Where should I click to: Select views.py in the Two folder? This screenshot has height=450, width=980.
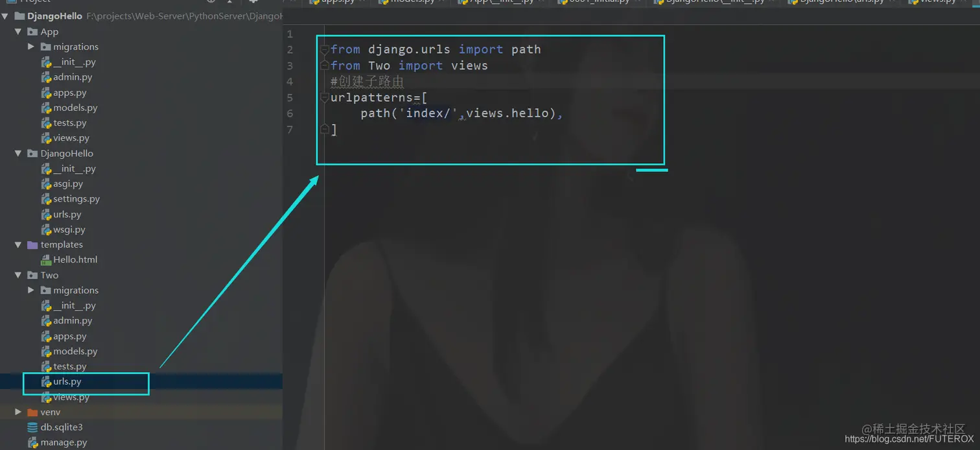pos(71,397)
